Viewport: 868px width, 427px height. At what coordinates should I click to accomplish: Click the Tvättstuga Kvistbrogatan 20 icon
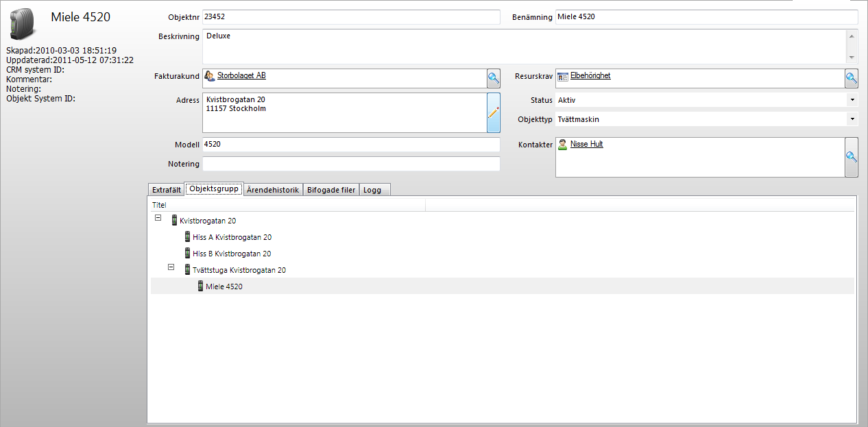(187, 270)
